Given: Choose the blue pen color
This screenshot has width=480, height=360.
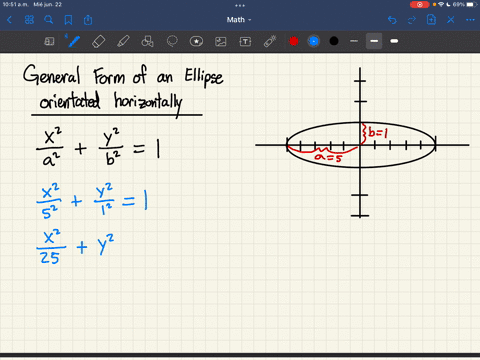Looking at the screenshot, I should pos(314,41).
